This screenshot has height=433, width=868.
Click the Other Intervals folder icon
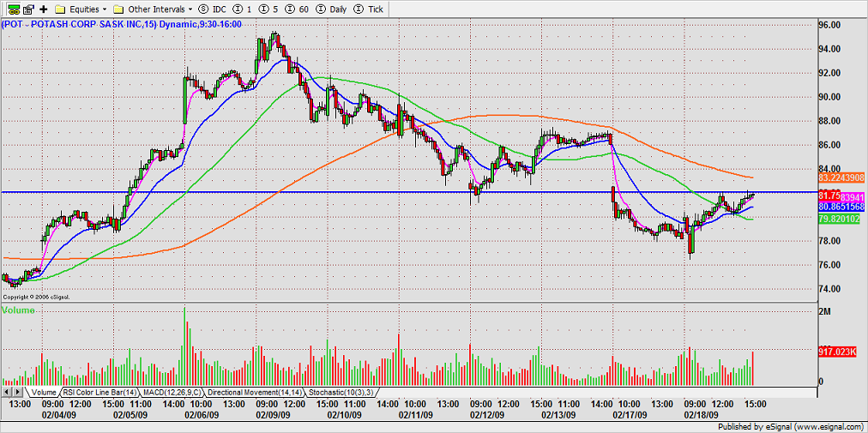point(118,9)
